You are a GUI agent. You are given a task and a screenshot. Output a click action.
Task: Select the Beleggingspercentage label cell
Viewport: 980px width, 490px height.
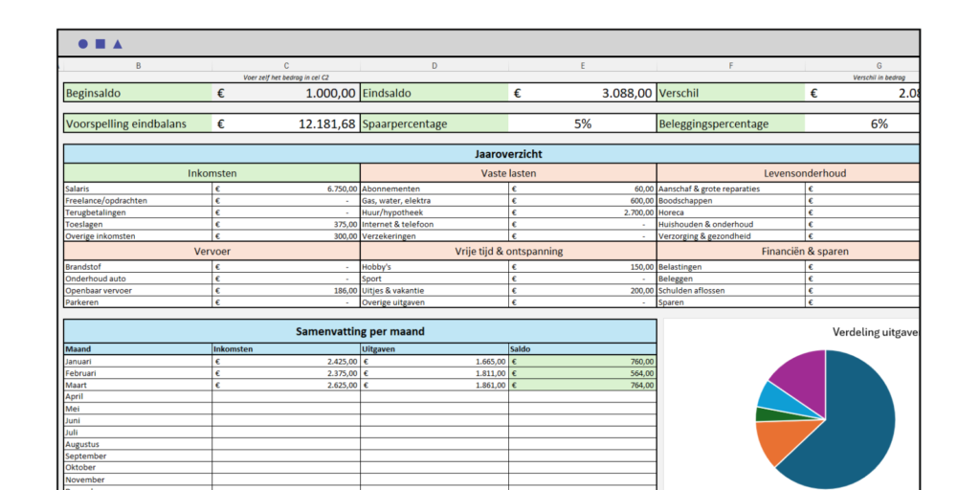click(x=730, y=123)
